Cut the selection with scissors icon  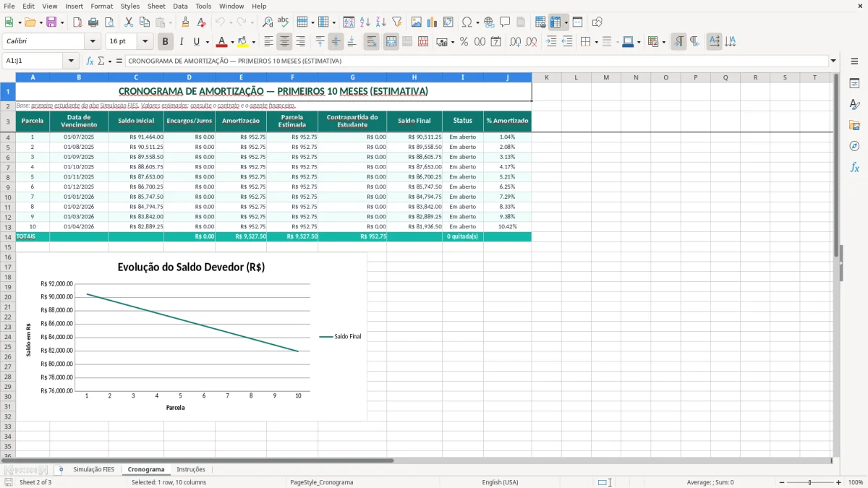128,22
